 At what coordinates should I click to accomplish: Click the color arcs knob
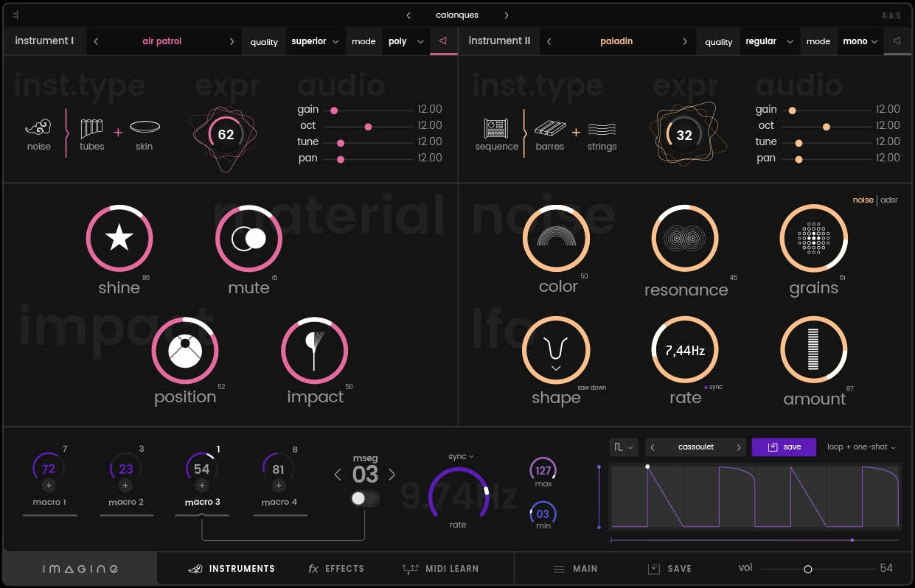point(557,238)
